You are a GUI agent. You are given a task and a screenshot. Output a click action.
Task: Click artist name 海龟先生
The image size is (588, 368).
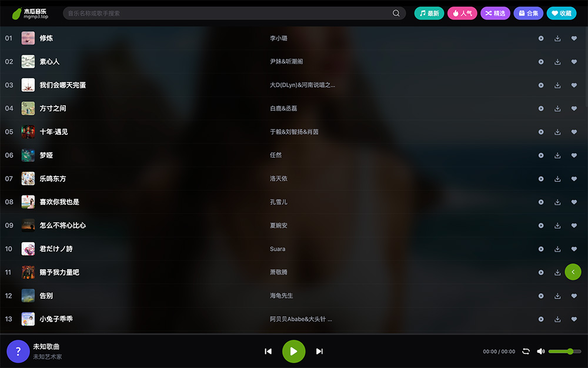(x=281, y=296)
